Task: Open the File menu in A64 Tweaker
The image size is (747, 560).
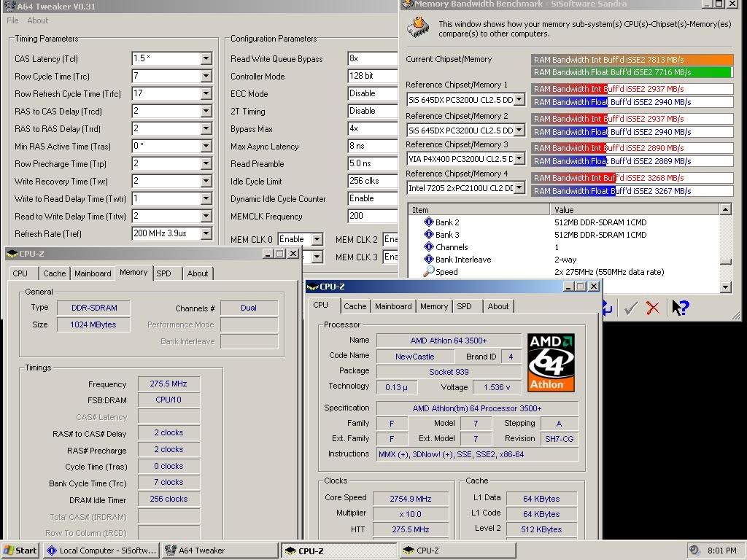Action: pos(12,20)
